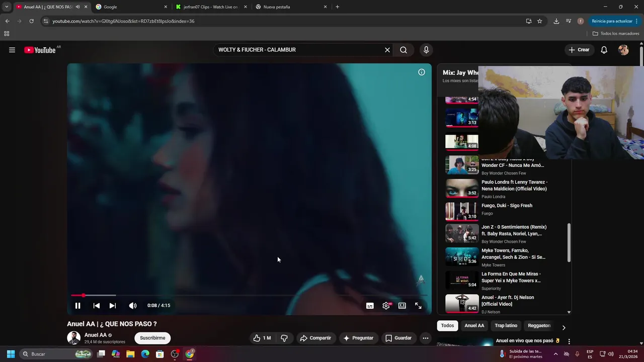
Task: Open the account avatar menu
Action: (x=623, y=50)
